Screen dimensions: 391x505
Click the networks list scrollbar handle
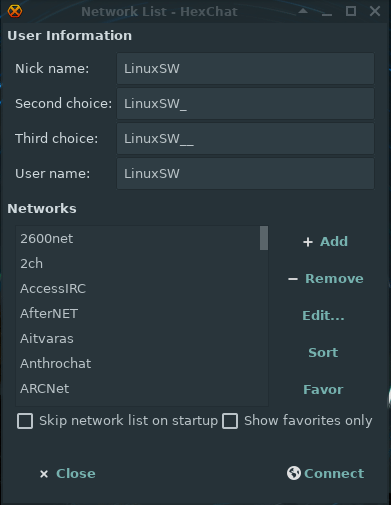pos(264,238)
